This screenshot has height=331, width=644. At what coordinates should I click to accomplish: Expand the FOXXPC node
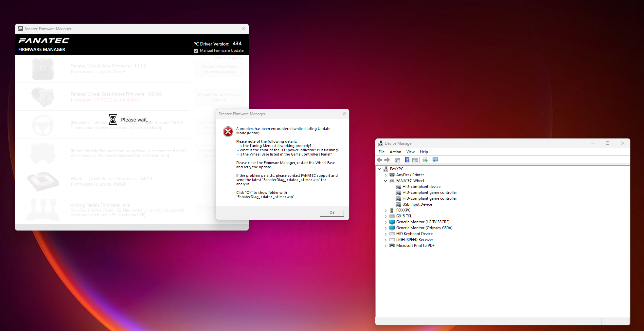386,211
